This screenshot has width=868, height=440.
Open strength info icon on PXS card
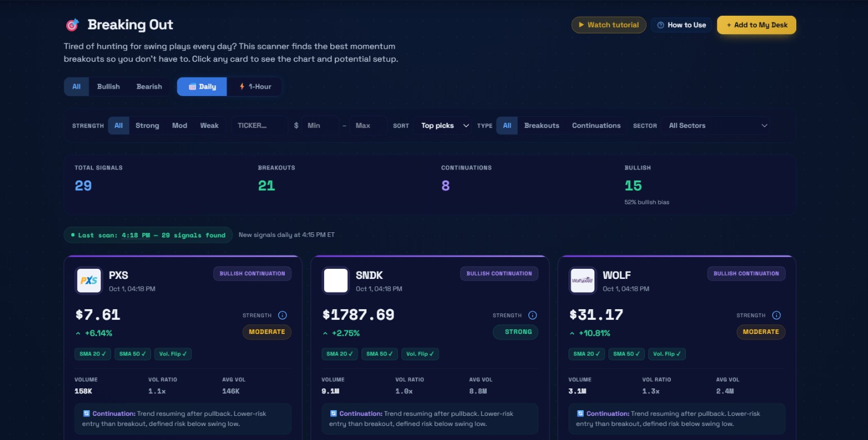click(283, 315)
